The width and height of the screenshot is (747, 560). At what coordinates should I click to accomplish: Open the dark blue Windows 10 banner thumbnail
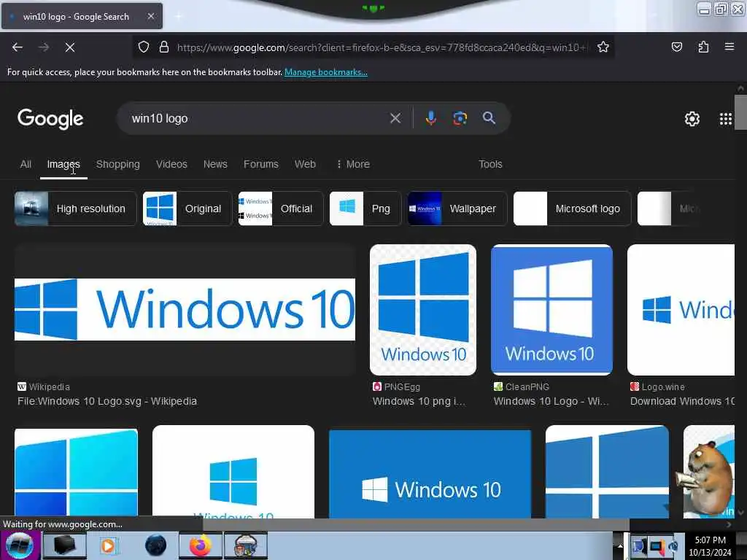[x=430, y=474]
